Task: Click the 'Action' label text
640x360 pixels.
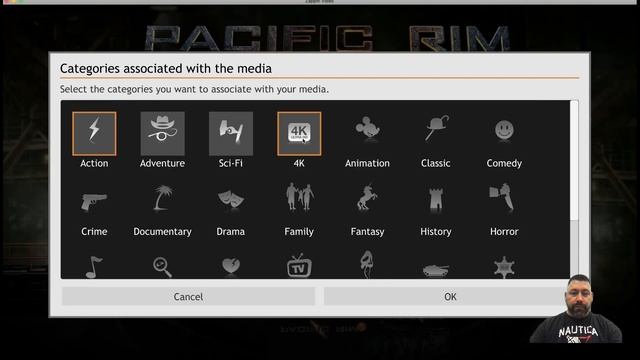Action: click(94, 163)
